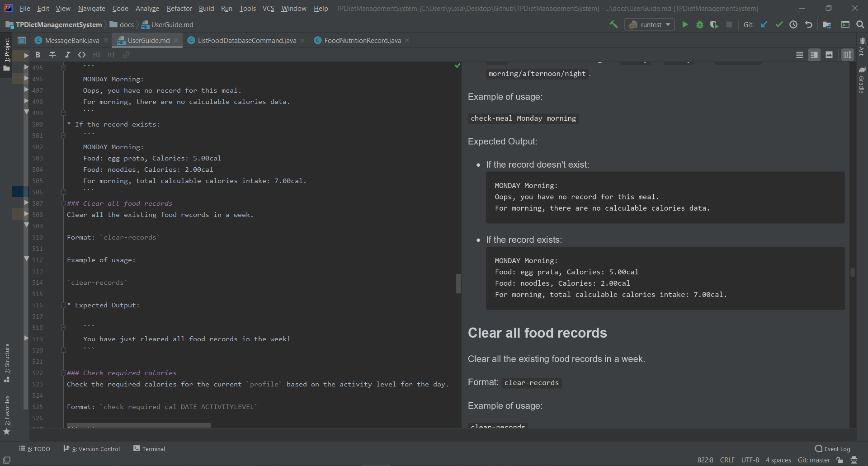Click the preview pane vertical scrollbar thumb
This screenshot has height=466, width=868.
tap(853, 272)
